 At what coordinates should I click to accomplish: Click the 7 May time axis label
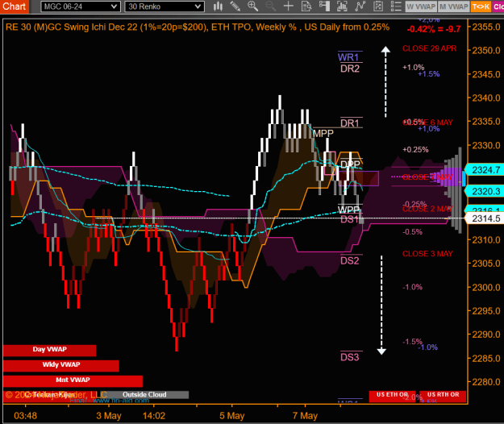click(x=305, y=416)
